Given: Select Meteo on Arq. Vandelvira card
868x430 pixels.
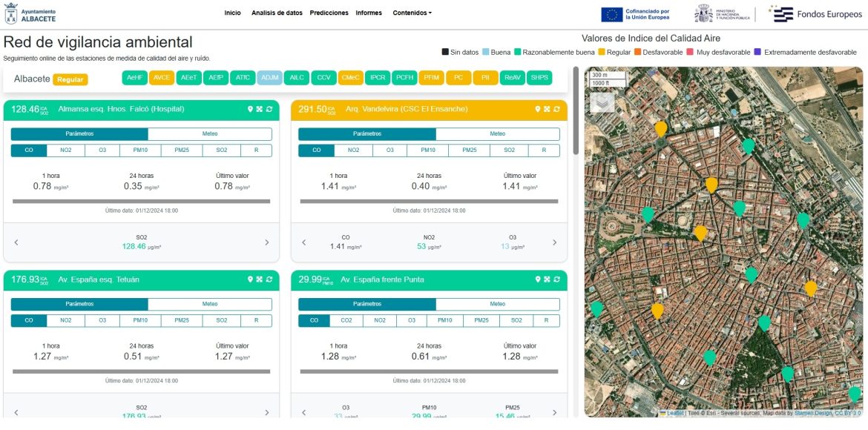Looking at the screenshot, I should (497, 134).
